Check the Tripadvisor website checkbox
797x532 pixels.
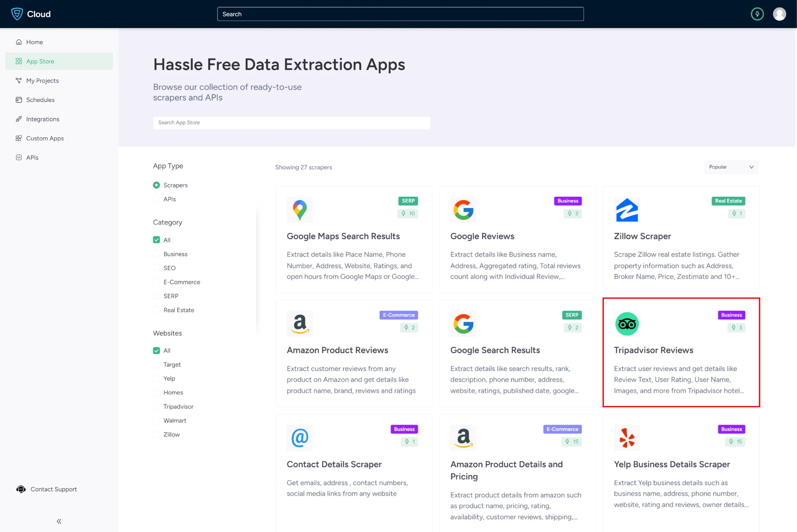156,407
